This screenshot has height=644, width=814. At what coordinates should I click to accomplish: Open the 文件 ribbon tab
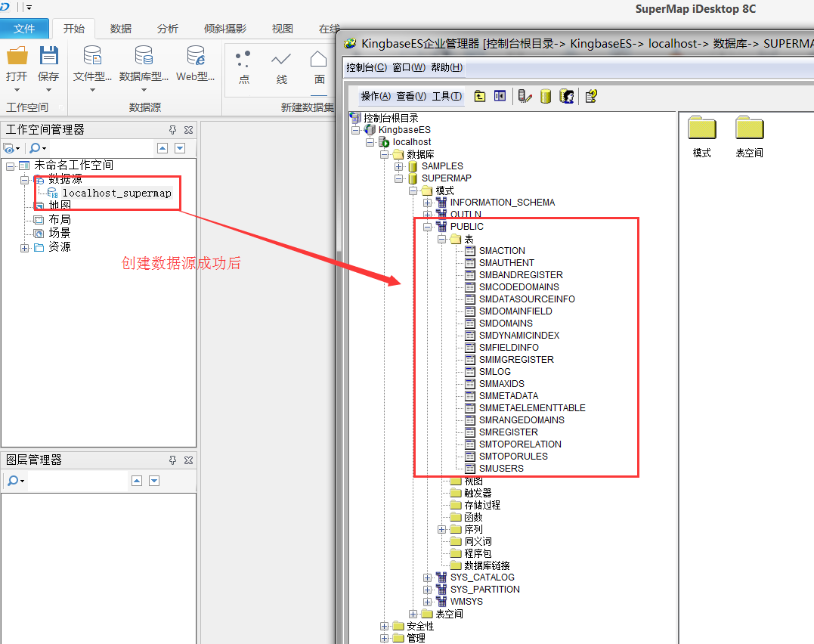pyautogui.click(x=24, y=29)
